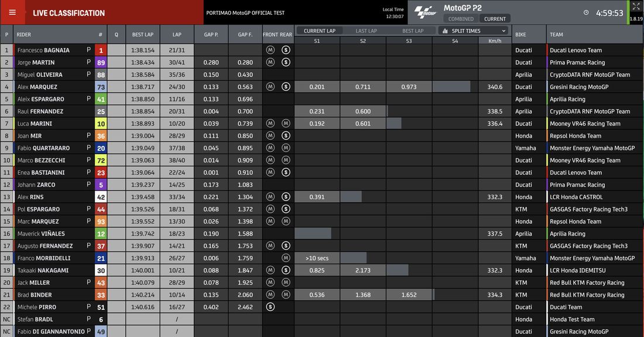Viewport: 644px width, 337px height.
Task: Click the Km/h column header
Action: tap(495, 40)
